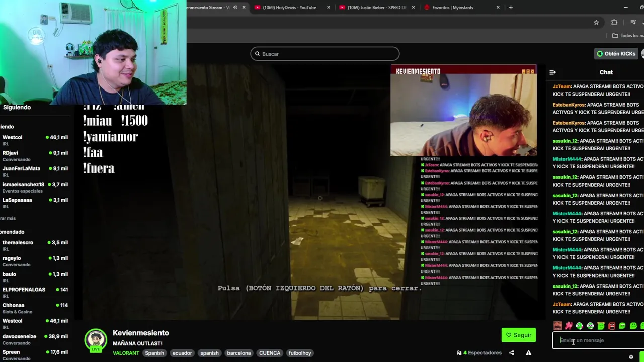Image resolution: width=644 pixels, height=362 pixels.
Task: Switch to the HolyDeivis YouTube tab
Action: click(x=289, y=7)
